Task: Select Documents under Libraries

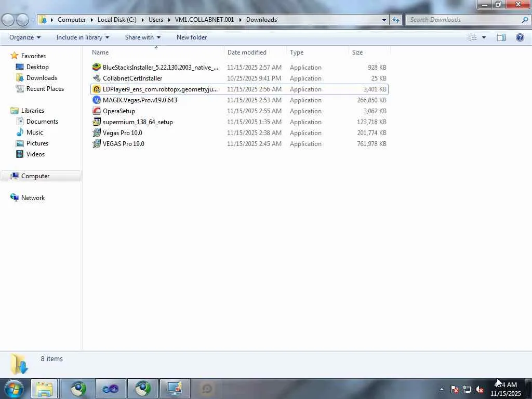Action: tap(42, 122)
